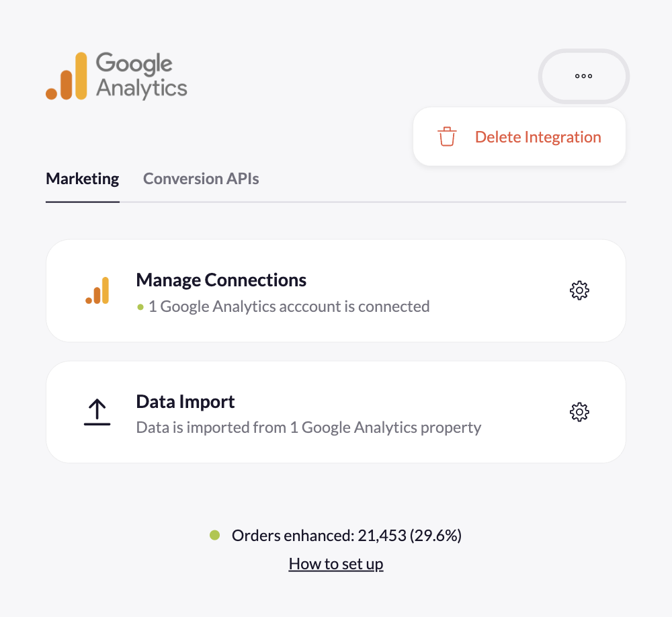
Task: Open the three-dot more options menu
Action: coord(583,76)
